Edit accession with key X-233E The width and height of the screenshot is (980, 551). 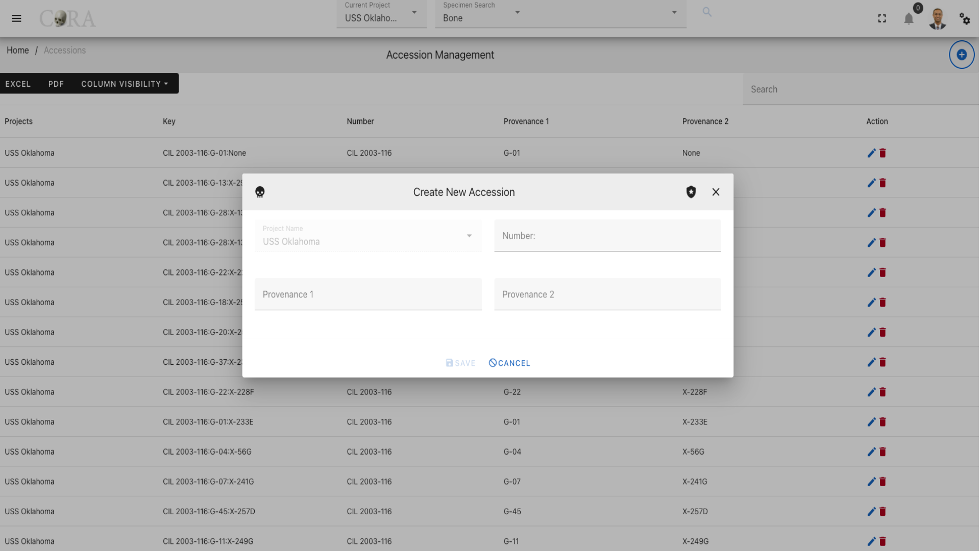coord(871,422)
